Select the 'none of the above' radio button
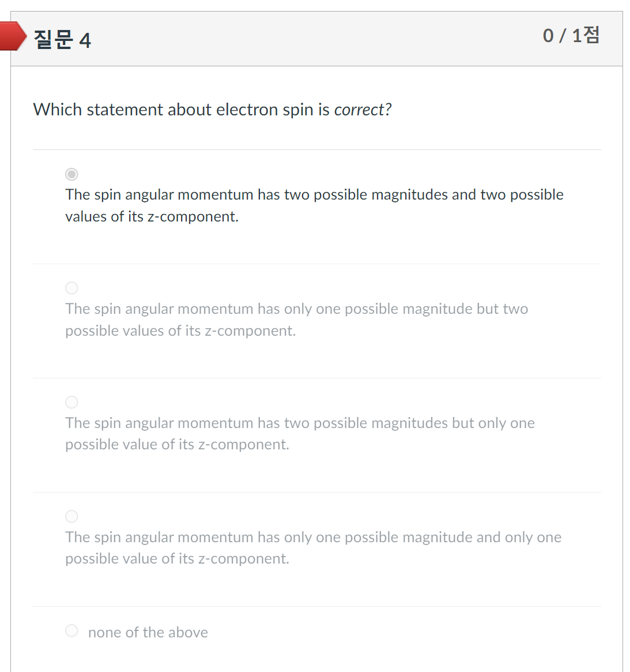630x672 pixels. point(71,630)
